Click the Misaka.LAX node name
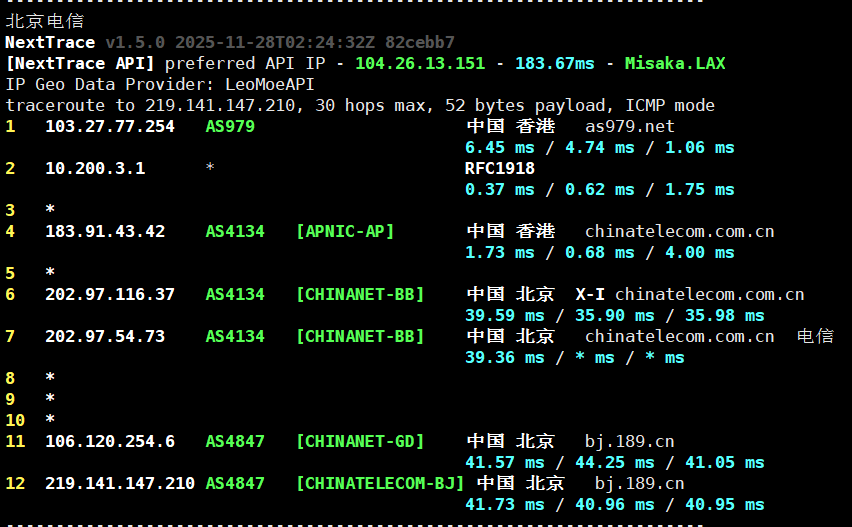The height and width of the screenshot is (527, 852). tap(675, 63)
